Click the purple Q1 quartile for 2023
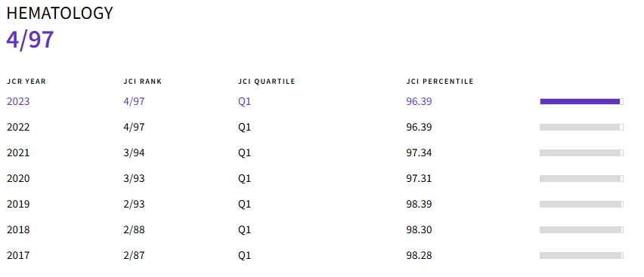 pyautogui.click(x=244, y=101)
